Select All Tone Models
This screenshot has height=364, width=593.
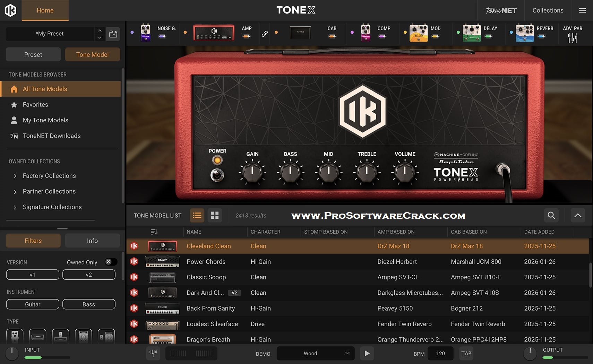(x=61, y=89)
